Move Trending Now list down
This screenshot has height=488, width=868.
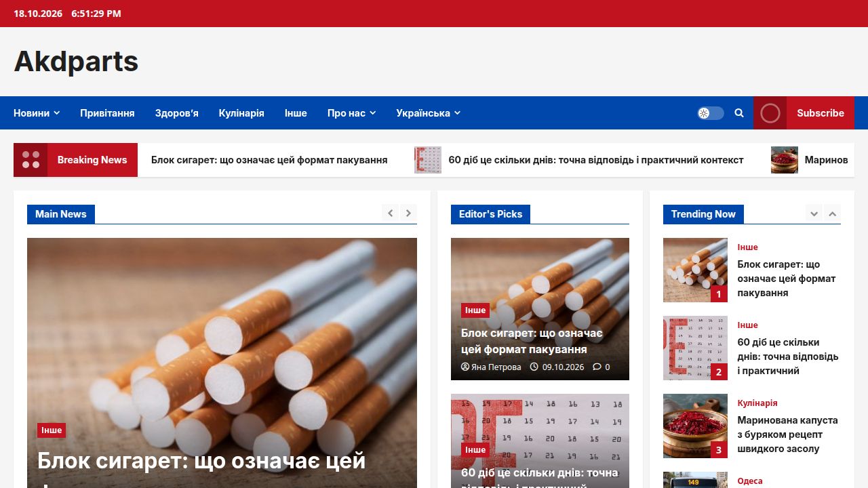pyautogui.click(x=814, y=213)
